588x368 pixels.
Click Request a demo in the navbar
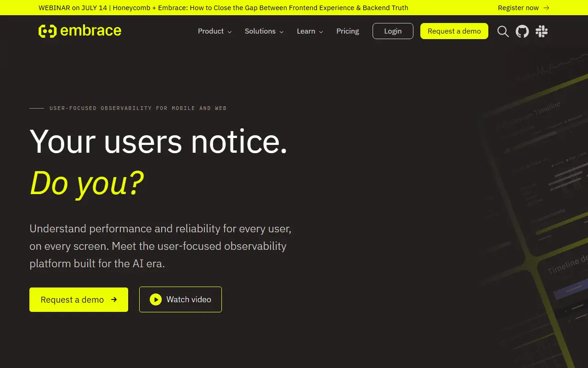click(x=454, y=31)
